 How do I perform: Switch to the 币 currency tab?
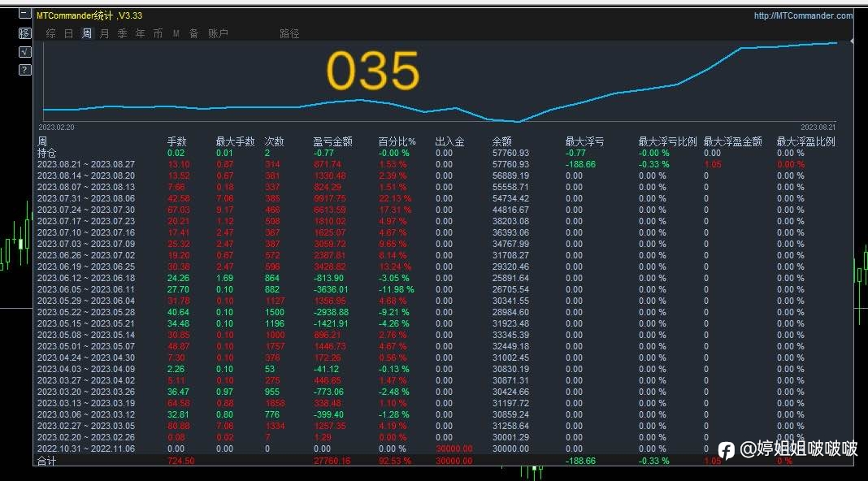pyautogui.click(x=158, y=34)
